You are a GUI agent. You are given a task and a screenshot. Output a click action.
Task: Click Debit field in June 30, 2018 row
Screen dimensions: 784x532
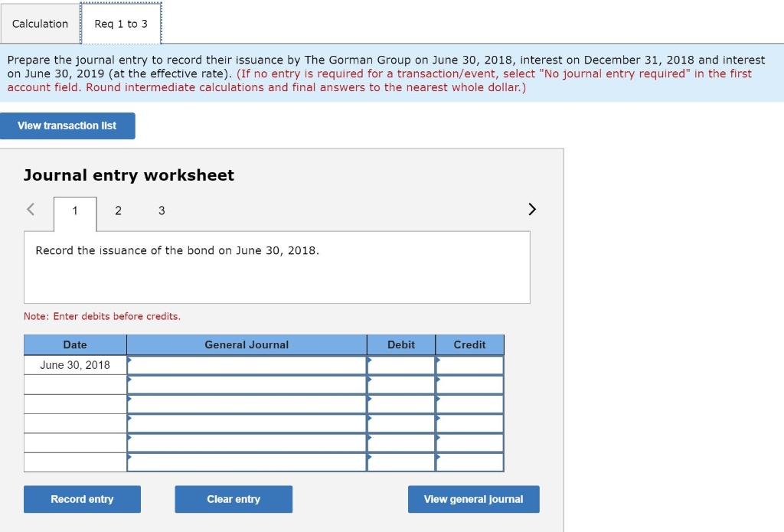(x=401, y=365)
